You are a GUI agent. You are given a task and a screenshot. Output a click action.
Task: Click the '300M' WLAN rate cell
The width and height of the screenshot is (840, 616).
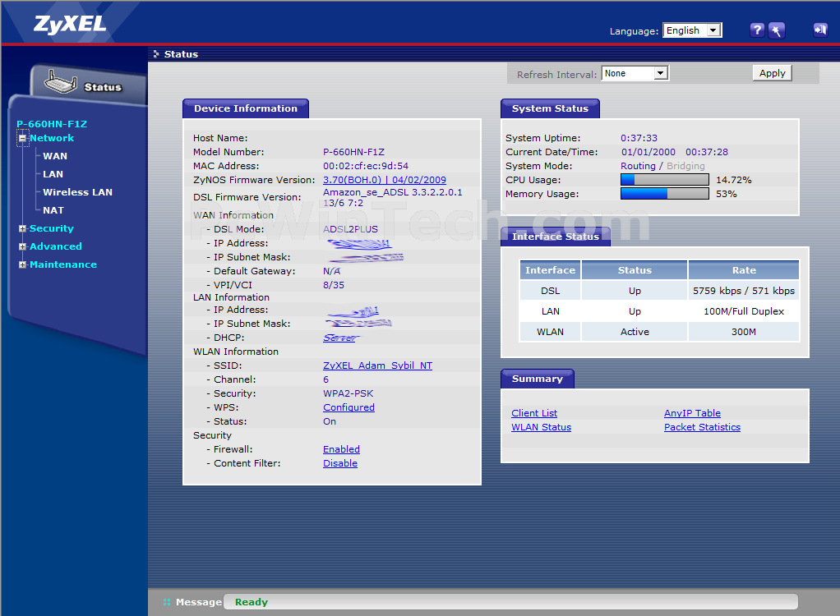pos(744,332)
